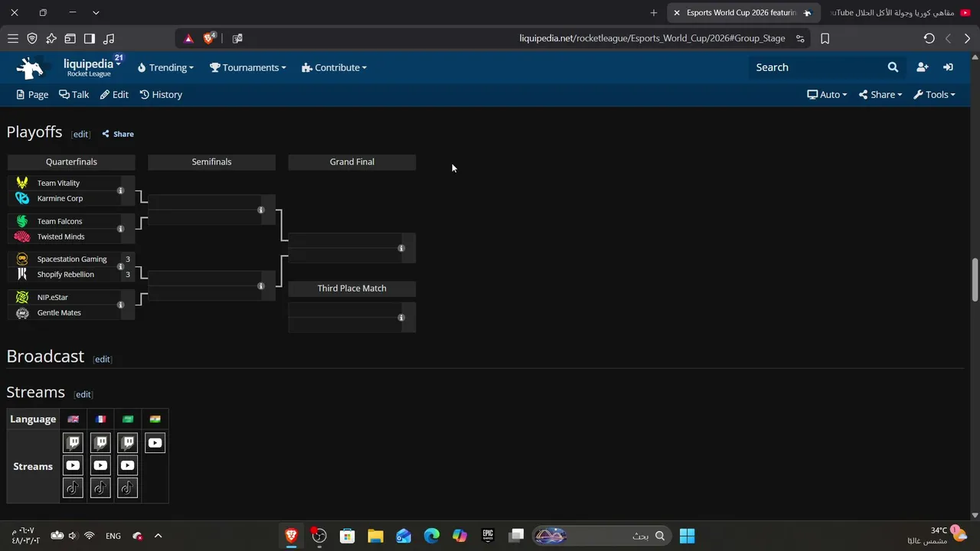
Task: Click the search magnifier icon
Action: click(x=893, y=67)
